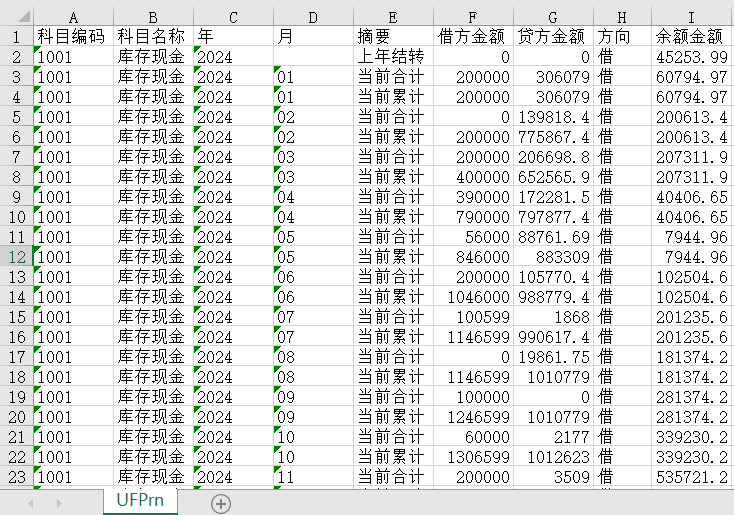
Task: Select debit cell 1046000
Action: [474, 297]
